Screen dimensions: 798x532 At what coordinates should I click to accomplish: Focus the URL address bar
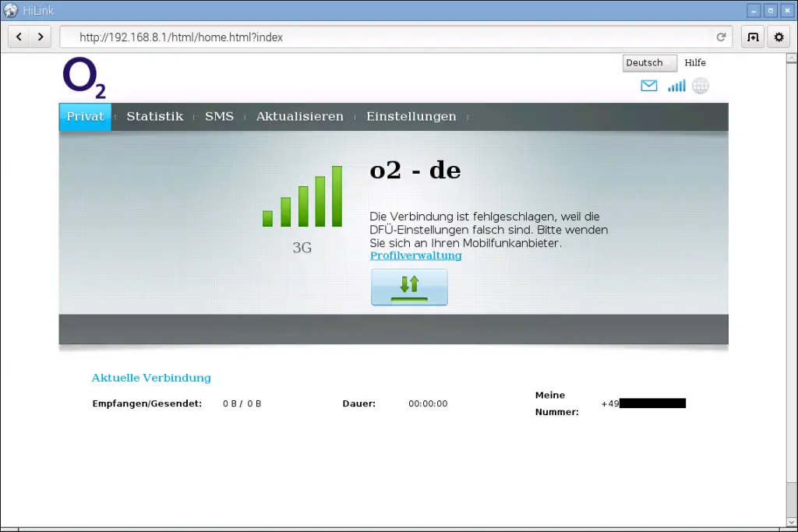pyautogui.click(x=396, y=37)
